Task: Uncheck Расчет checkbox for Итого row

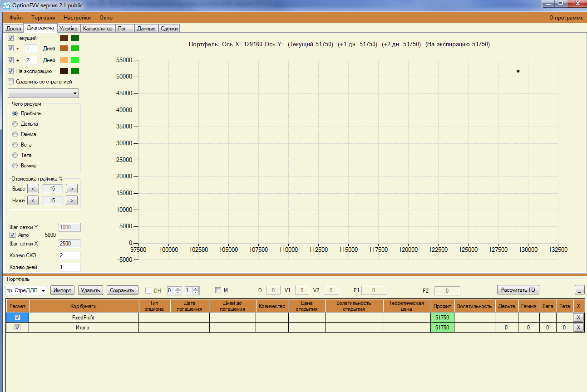Action: (18, 328)
